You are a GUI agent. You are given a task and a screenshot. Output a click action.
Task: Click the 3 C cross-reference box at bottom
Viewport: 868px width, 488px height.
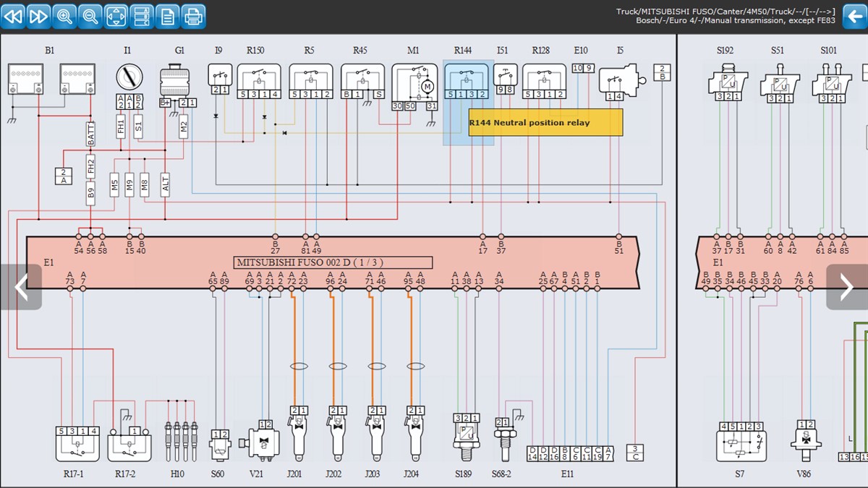(634, 453)
